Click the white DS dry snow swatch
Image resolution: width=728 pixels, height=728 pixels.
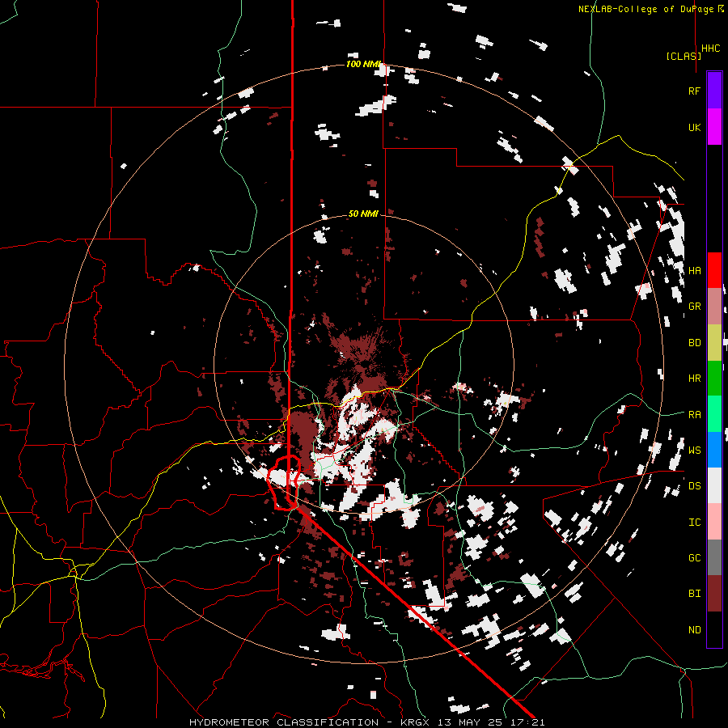(714, 485)
